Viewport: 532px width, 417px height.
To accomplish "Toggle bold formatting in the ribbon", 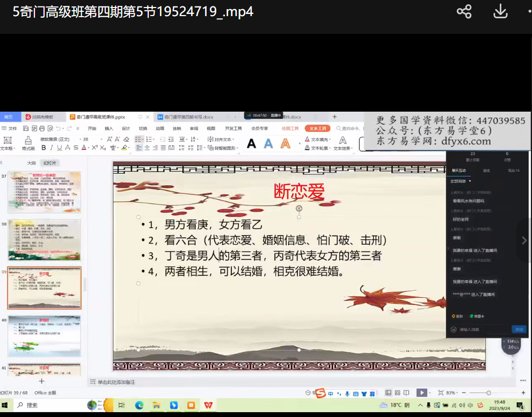I will [44, 148].
